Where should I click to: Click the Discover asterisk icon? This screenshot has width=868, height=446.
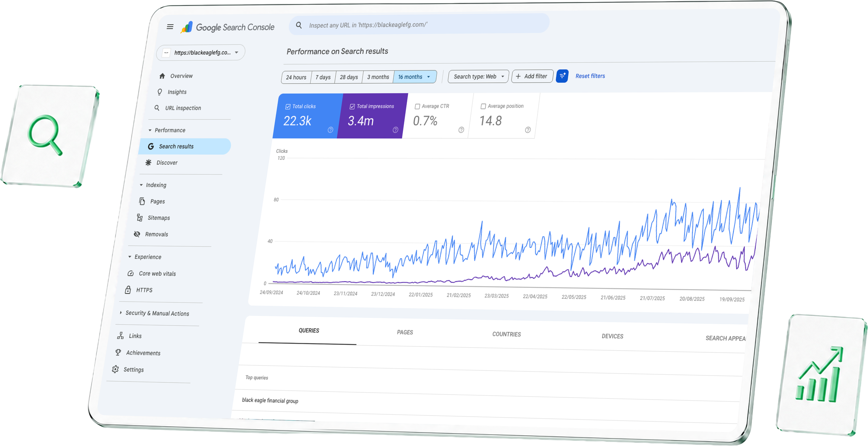[148, 162]
